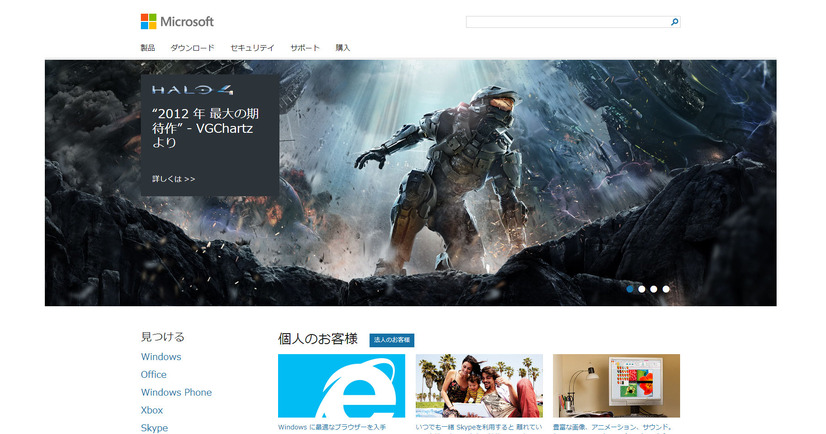Click the いつでも一緒 Skype caption link

(479, 427)
